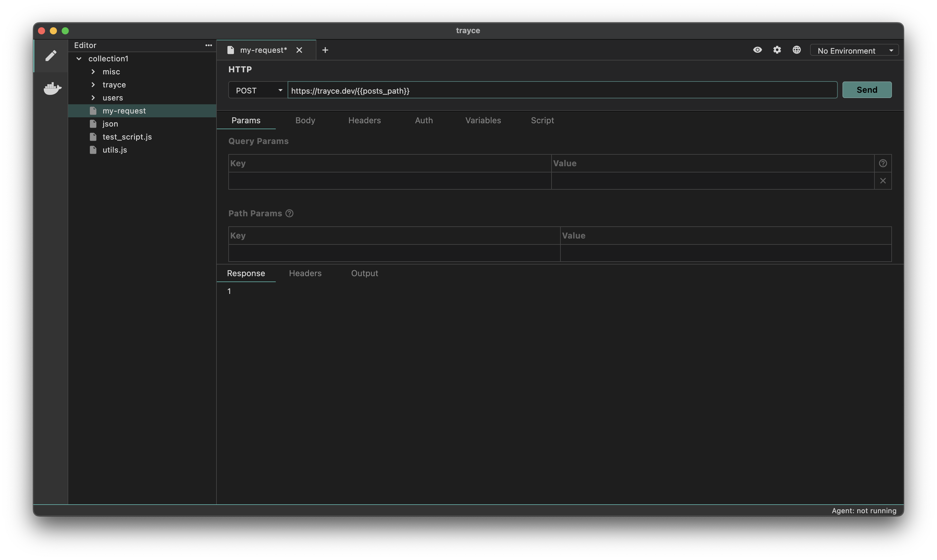Select the misc folder label
Screen dimensions: 937x560
[x=111, y=72]
